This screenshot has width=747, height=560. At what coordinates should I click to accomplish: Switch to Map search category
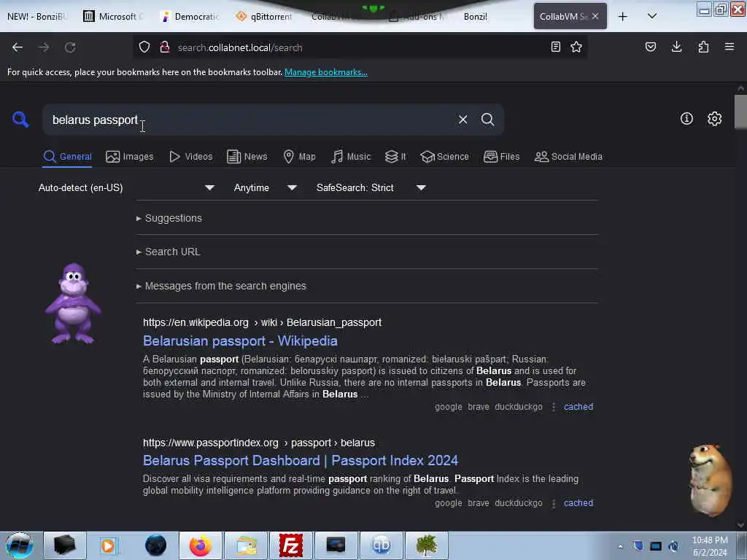pyautogui.click(x=299, y=157)
